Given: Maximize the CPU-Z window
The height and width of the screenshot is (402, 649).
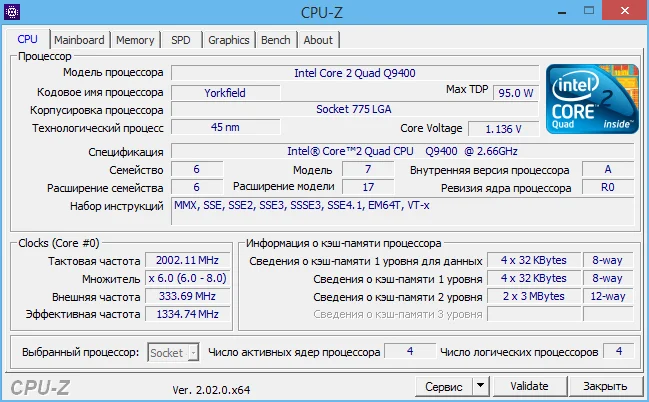Looking at the screenshot, I should click(x=589, y=11).
